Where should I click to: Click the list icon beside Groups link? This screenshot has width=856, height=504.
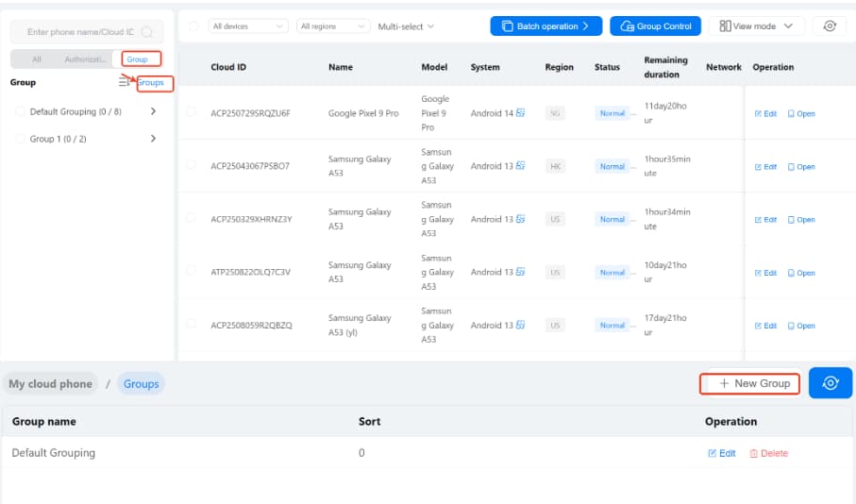coord(124,83)
